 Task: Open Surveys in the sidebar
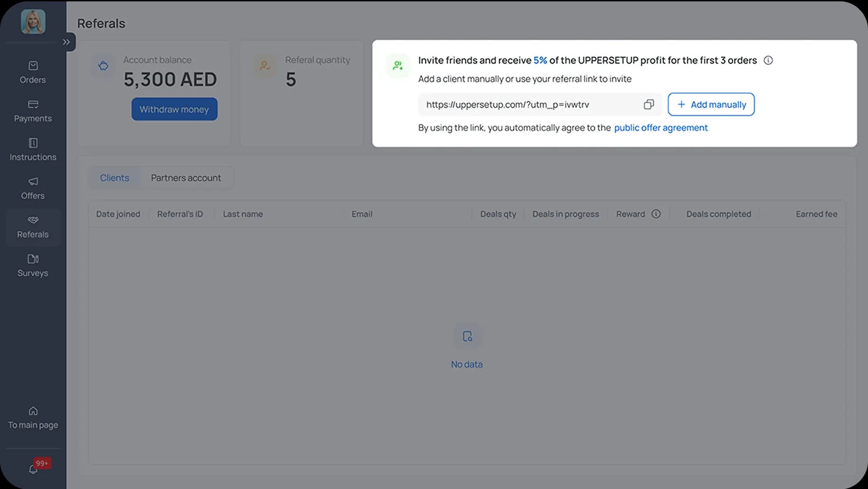pyautogui.click(x=33, y=265)
